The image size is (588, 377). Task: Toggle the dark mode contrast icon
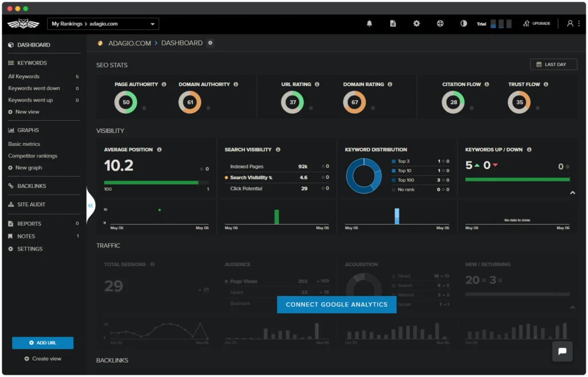(x=463, y=24)
